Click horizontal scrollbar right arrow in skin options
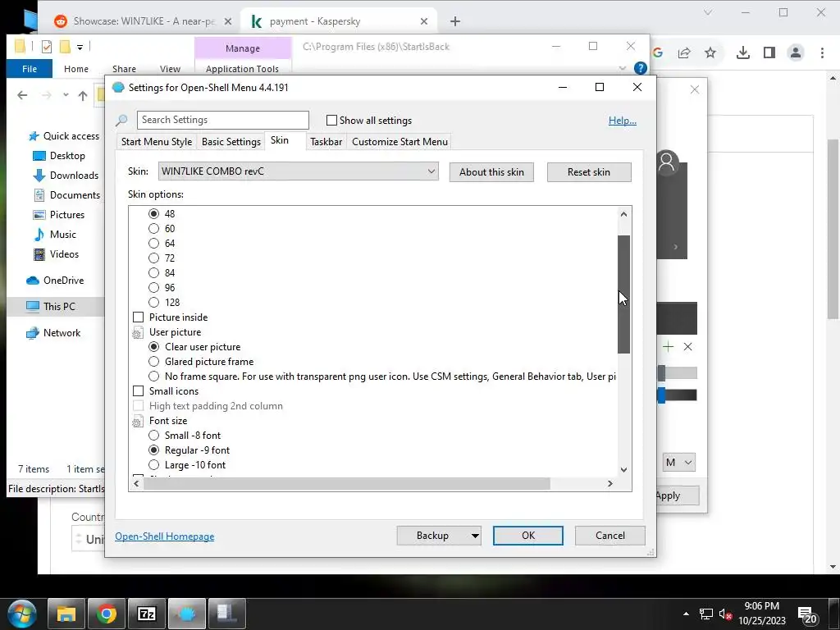 click(609, 484)
